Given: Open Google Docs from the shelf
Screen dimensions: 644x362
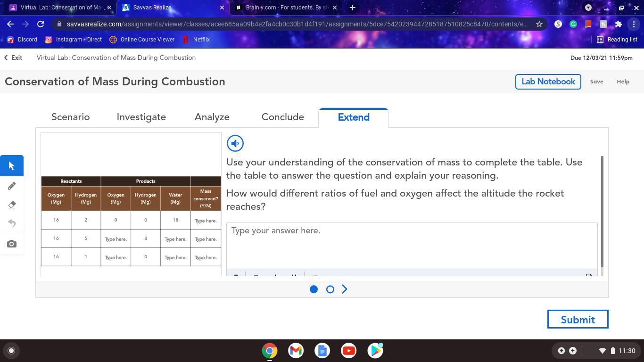Looking at the screenshot, I should [x=322, y=351].
